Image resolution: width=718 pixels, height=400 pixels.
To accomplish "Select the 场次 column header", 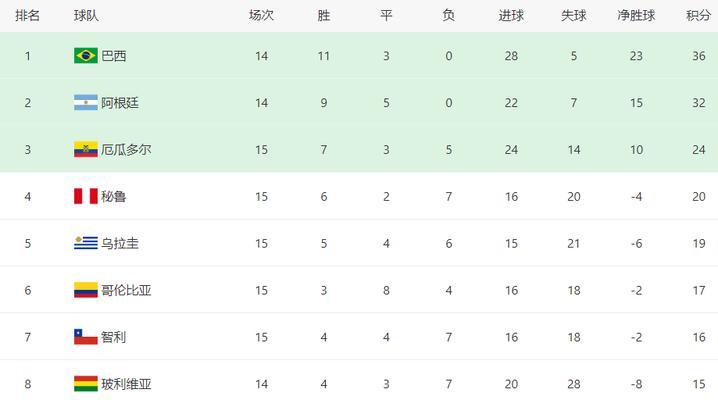I will [261, 16].
